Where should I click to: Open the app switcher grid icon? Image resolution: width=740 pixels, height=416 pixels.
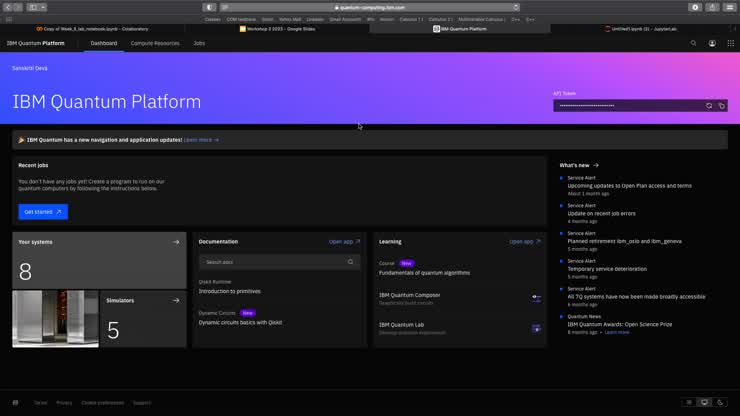[x=730, y=43]
